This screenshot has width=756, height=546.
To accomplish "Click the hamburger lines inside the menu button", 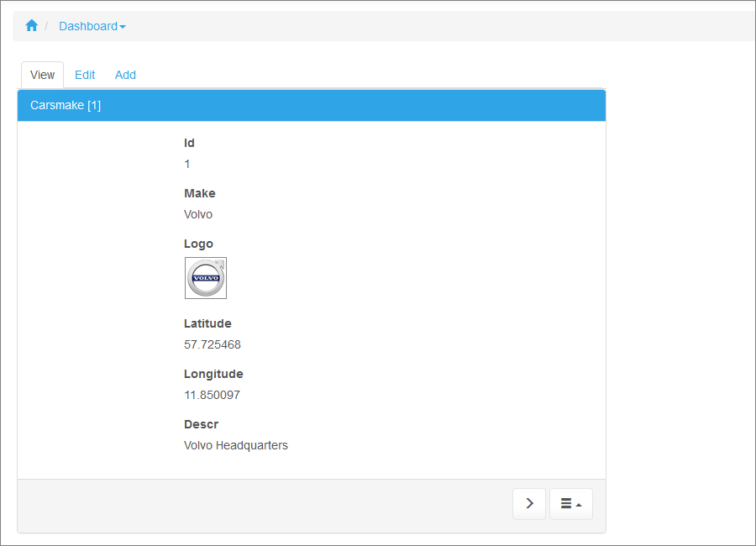I will pyautogui.click(x=567, y=503).
